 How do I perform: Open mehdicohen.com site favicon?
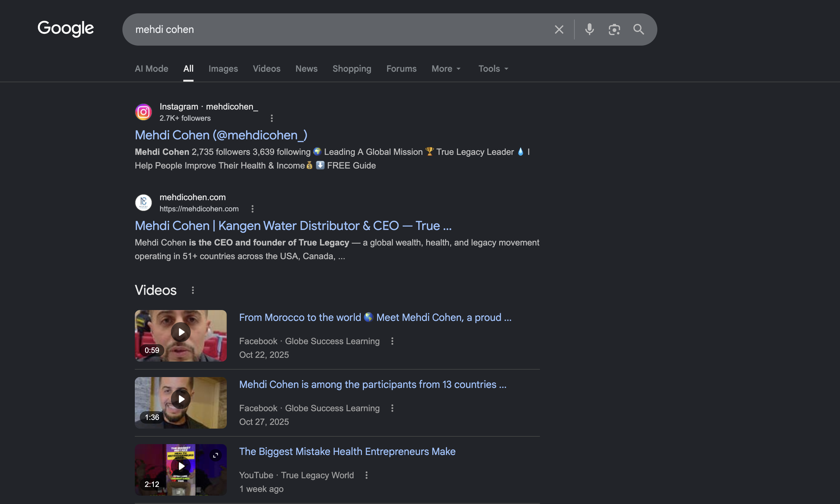coord(144,203)
